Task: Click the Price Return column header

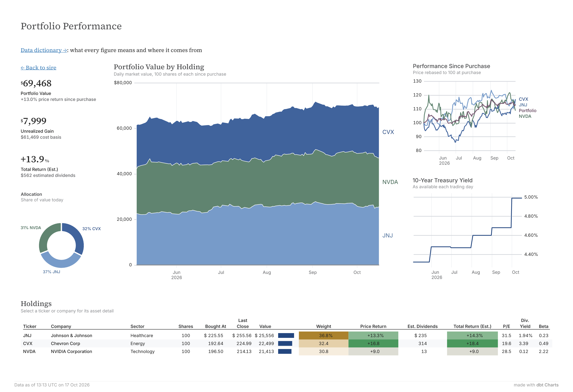Action: pos(373,326)
